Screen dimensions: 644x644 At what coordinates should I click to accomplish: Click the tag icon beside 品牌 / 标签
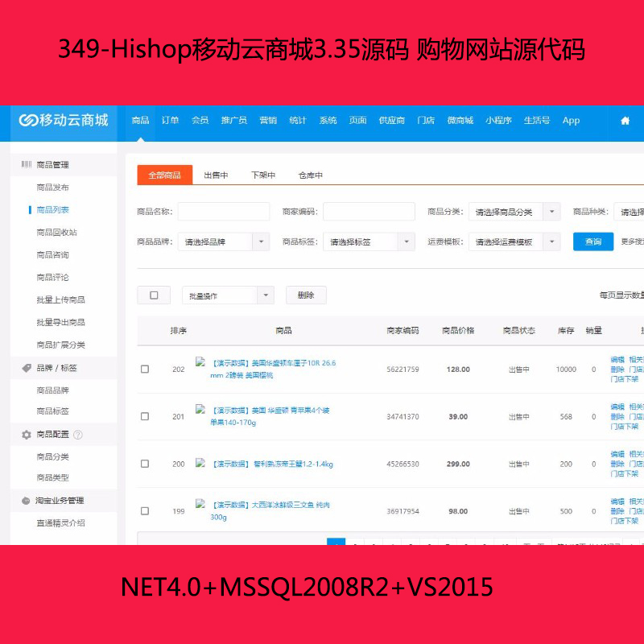[x=27, y=368]
